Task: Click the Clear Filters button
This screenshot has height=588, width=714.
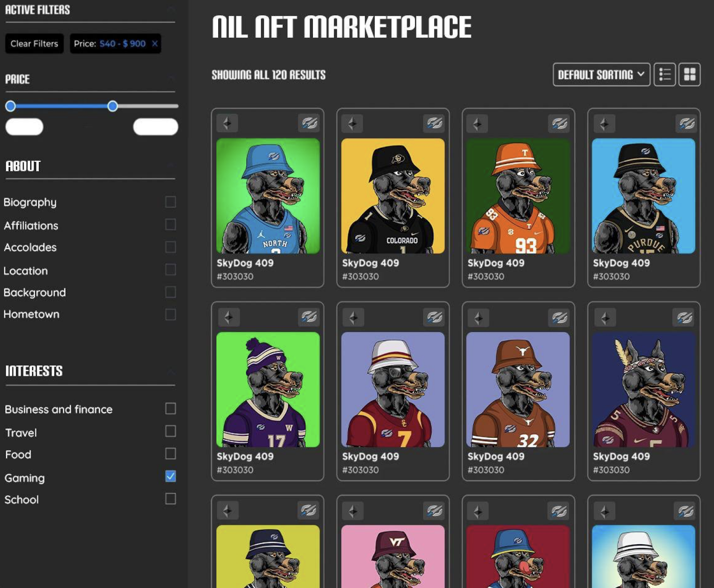Action: pyautogui.click(x=34, y=44)
